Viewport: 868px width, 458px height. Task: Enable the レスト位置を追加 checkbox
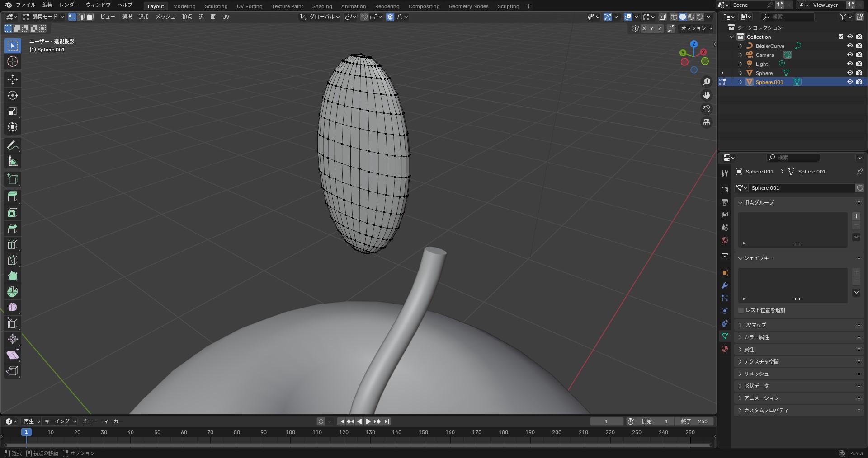(x=741, y=310)
